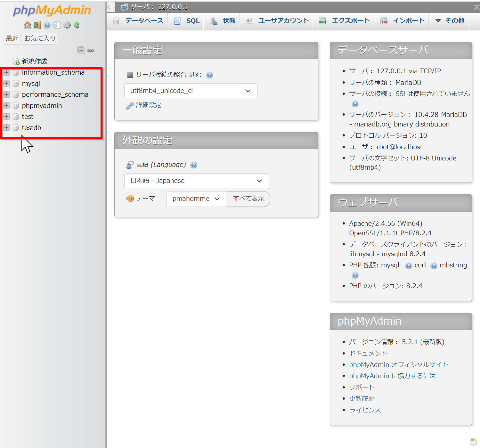This screenshot has width=480, height=448.
Task: Click the text root@localhost
Action: click(x=399, y=147)
